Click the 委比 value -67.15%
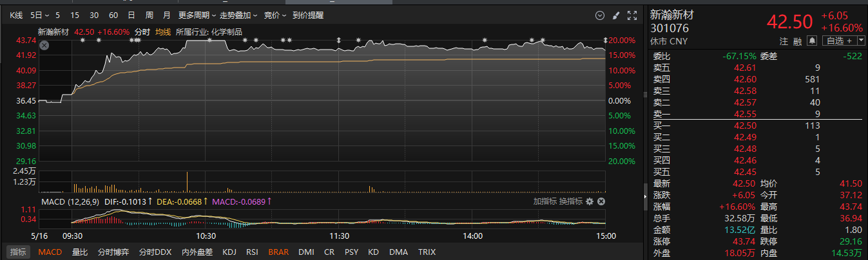This screenshot has height=260, width=868. point(739,56)
